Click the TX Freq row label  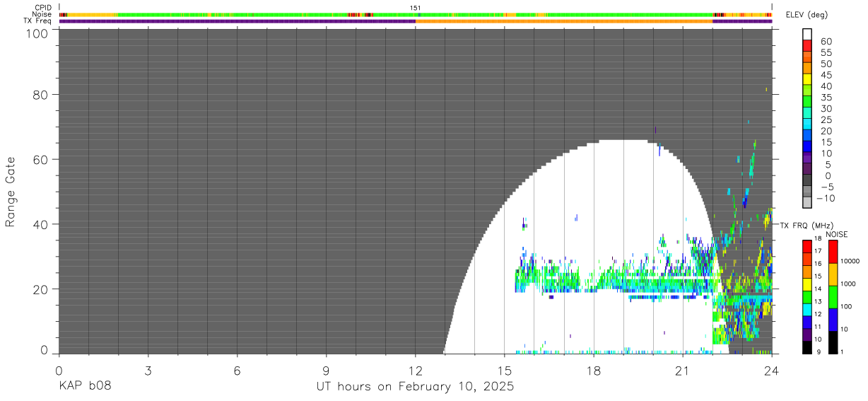[39, 21]
